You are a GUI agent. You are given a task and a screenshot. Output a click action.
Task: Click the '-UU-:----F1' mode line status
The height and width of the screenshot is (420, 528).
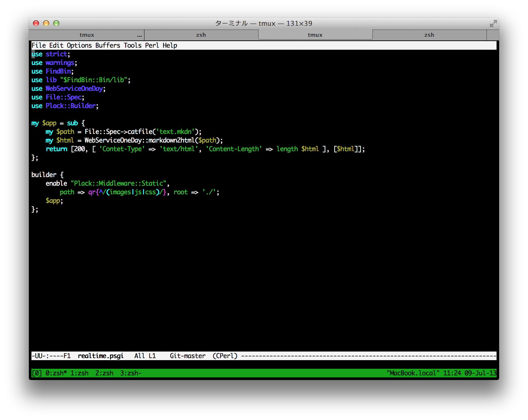51,356
